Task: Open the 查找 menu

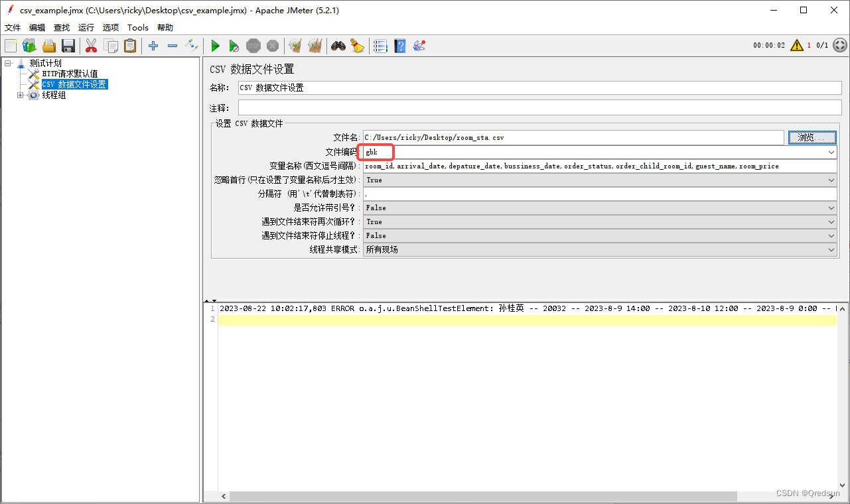Action: (62, 27)
